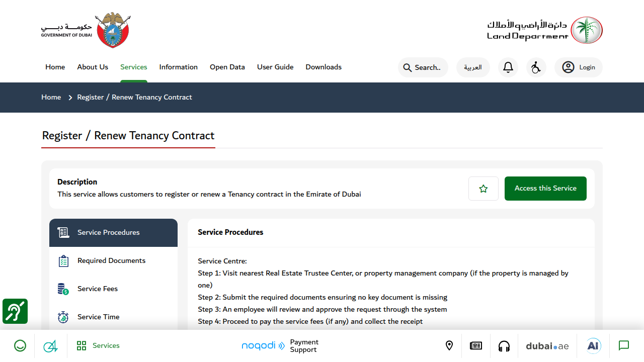Go to Home via breadcrumb link
The width and height of the screenshot is (644, 362).
coord(51,97)
